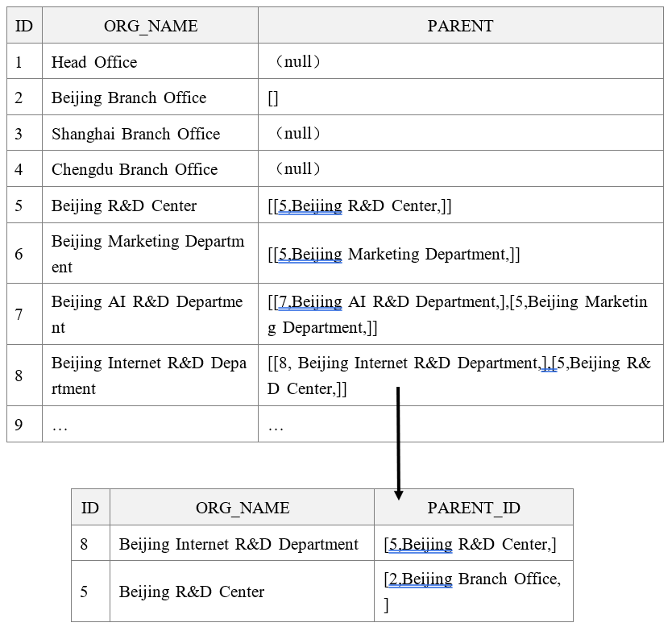
Task: Click the ellipsis in row 9 ORG_NAME column
Action: click(60, 426)
